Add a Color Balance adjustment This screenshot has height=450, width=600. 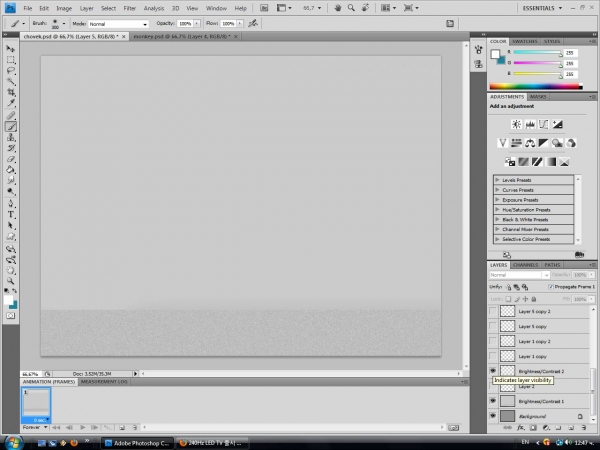530,143
